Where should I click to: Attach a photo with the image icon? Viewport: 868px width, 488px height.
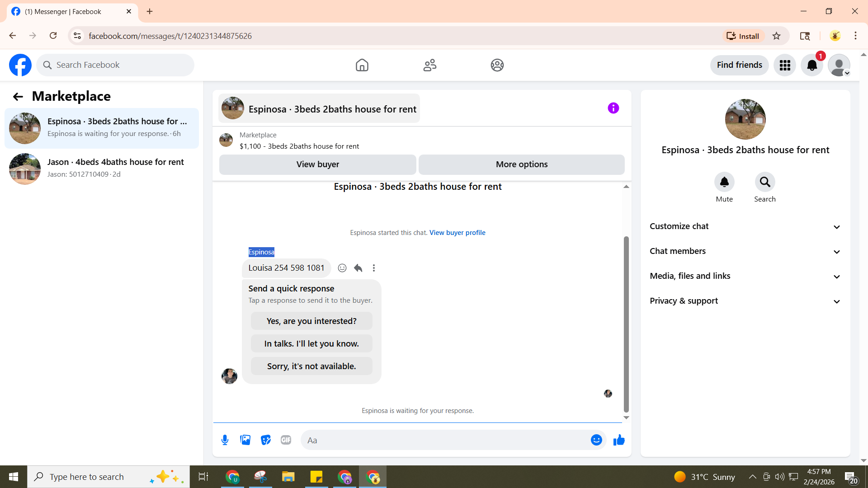point(245,440)
